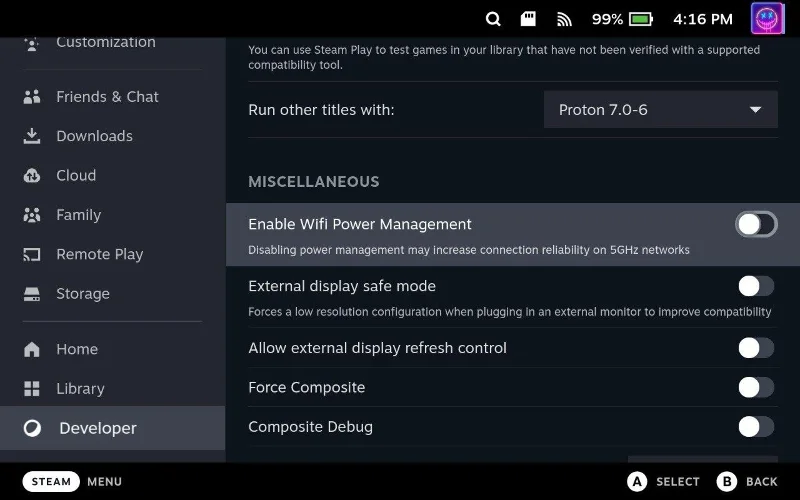
Task: Open the Family settings section
Action: (78, 215)
